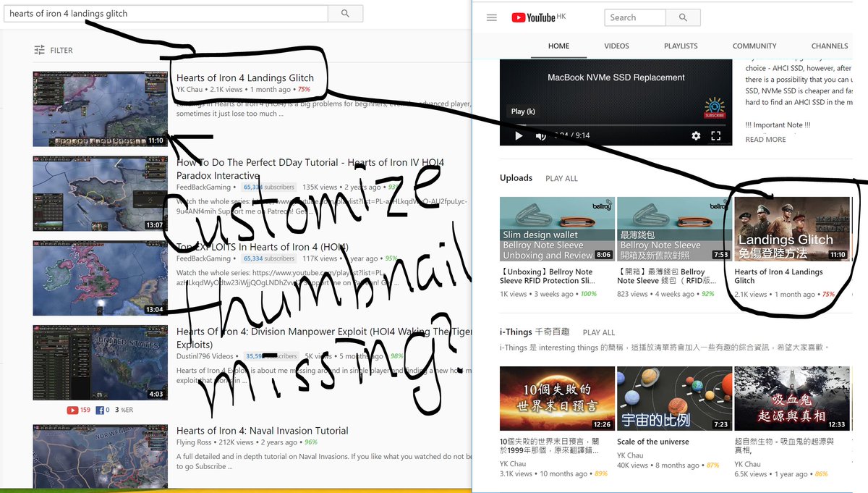
Task: Open the video player settings gear
Action: pyautogui.click(x=696, y=135)
